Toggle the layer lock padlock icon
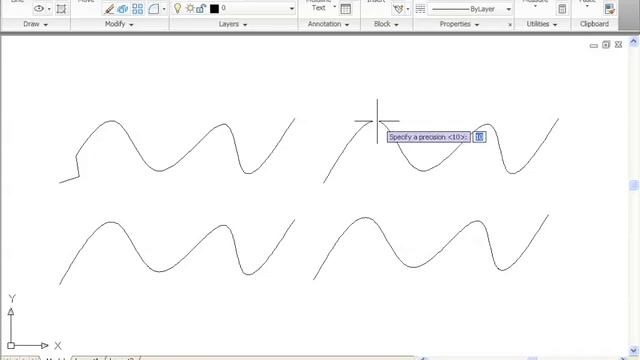 click(201, 8)
